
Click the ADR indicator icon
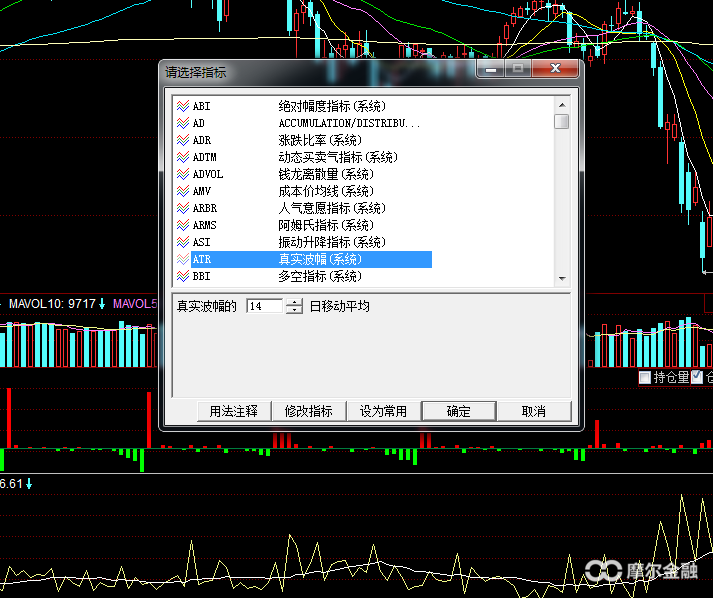coord(183,140)
